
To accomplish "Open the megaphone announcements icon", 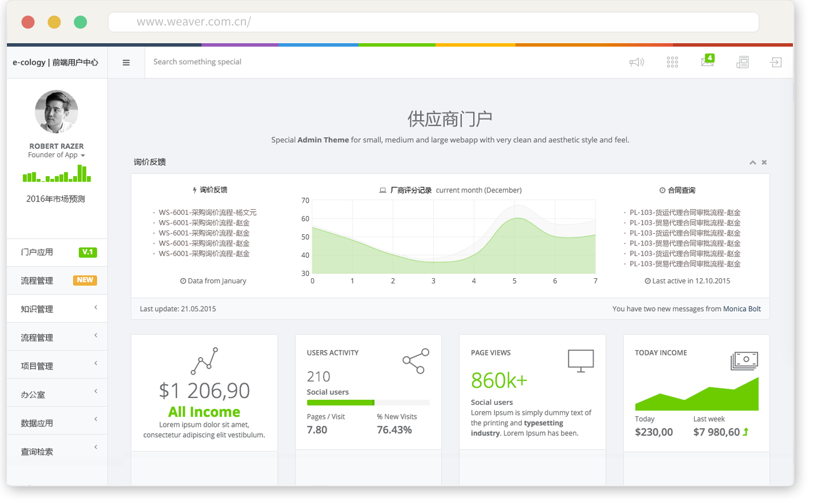I will click(x=636, y=62).
